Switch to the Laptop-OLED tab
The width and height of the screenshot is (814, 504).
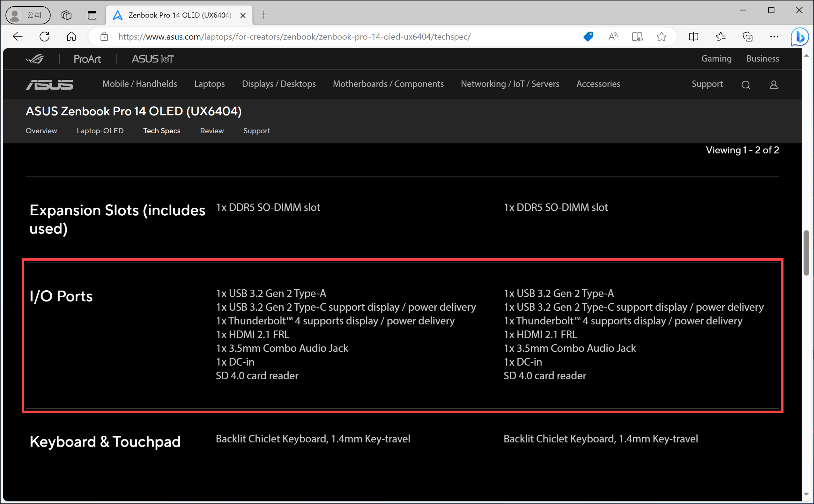[x=100, y=131]
